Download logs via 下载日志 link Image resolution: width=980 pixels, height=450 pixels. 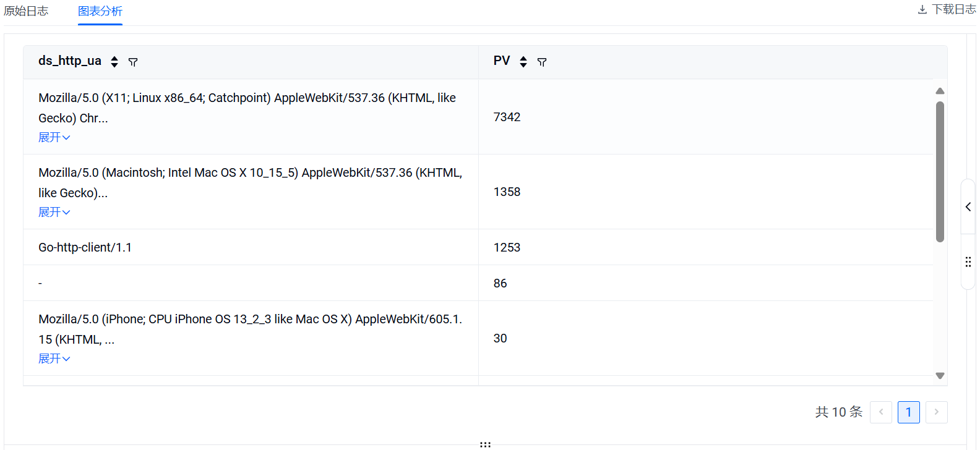click(x=953, y=10)
